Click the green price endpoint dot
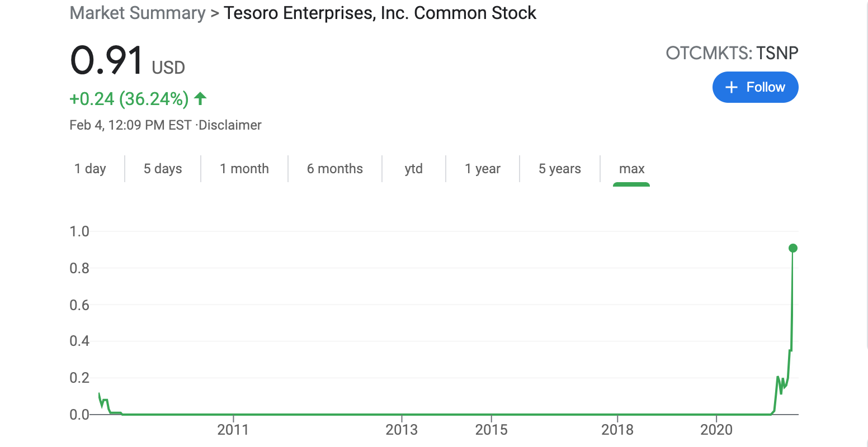Image resolution: width=868 pixels, height=447 pixels. [x=792, y=248]
